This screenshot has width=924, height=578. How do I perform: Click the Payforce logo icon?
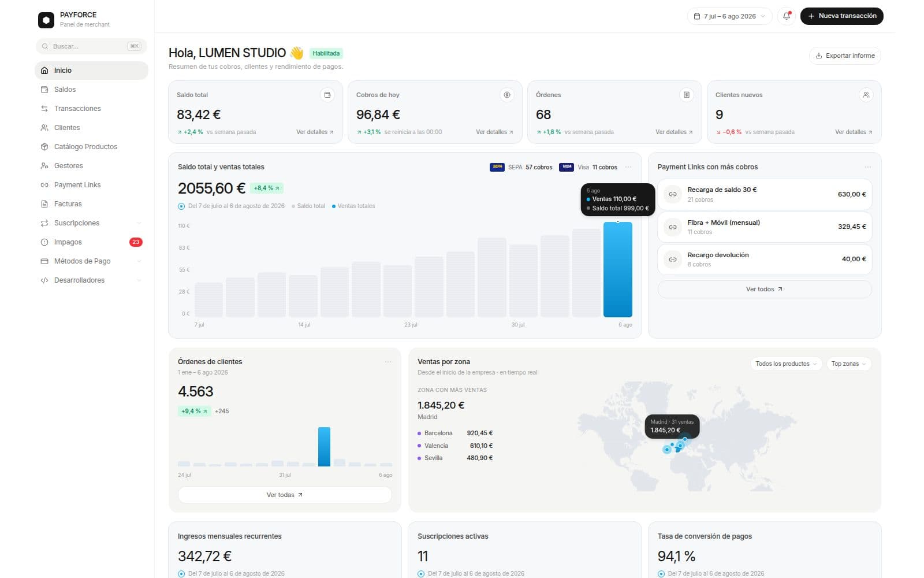click(x=46, y=20)
